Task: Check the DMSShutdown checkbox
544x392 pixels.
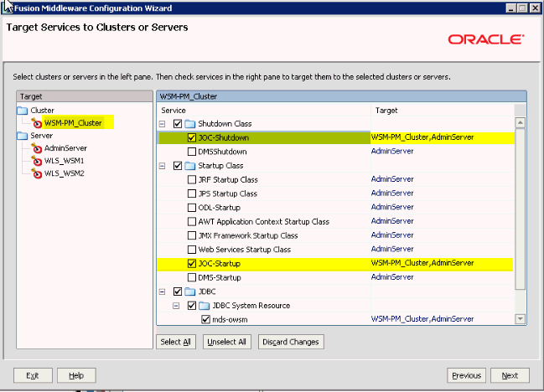Action: click(x=191, y=152)
